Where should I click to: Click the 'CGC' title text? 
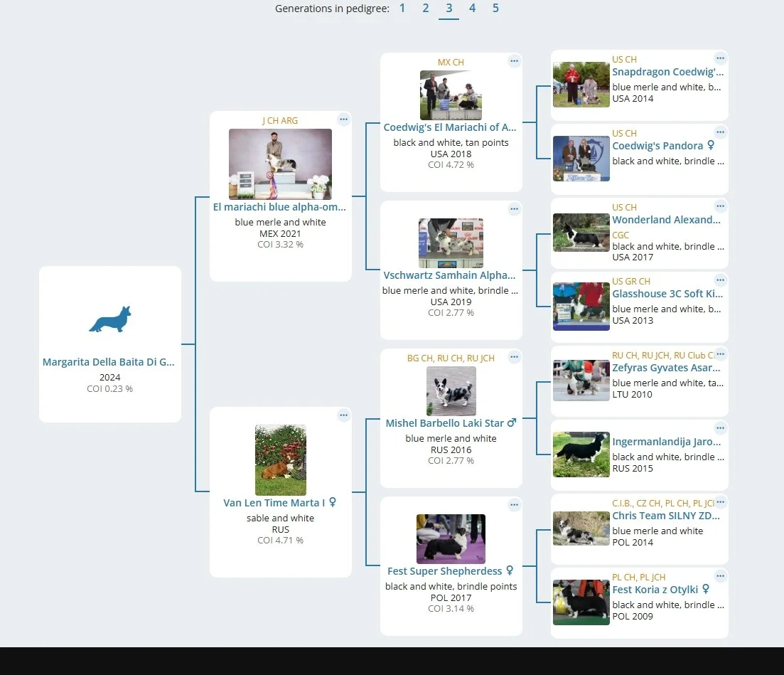621,235
